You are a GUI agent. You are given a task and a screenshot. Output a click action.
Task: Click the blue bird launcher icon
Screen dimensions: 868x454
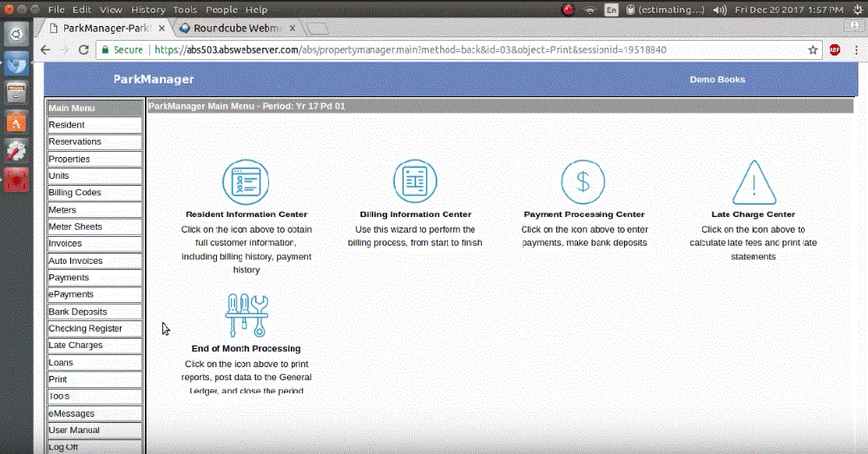pyautogui.click(x=16, y=63)
